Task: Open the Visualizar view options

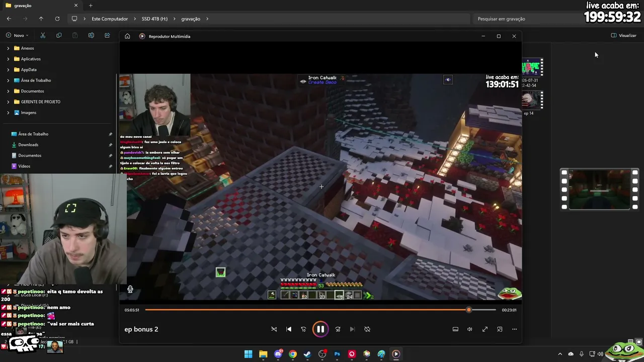Action: tap(624, 35)
